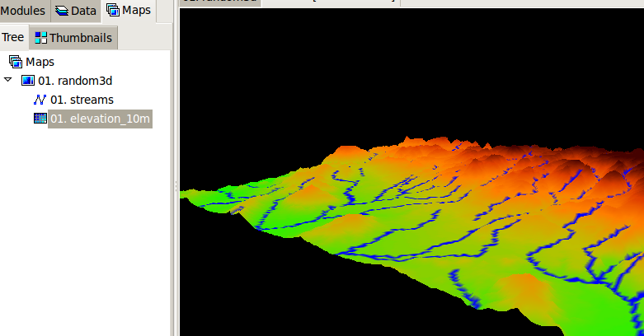Click the black background above the terrain

[x=412, y=66]
